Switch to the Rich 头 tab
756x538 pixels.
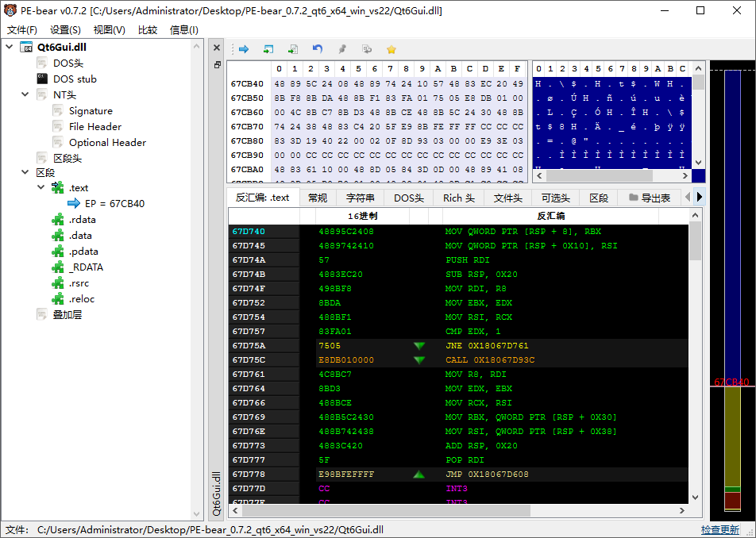tap(459, 198)
